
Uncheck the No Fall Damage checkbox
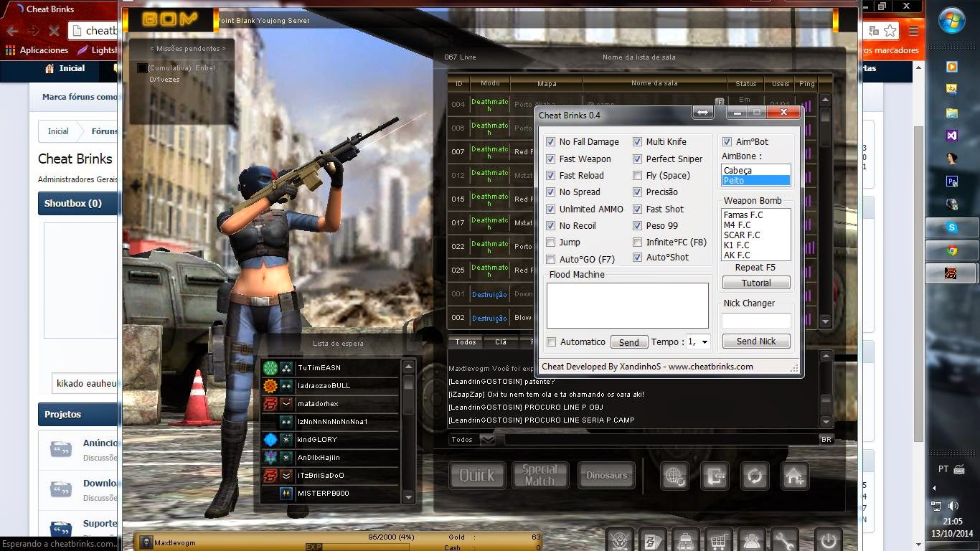pos(551,142)
